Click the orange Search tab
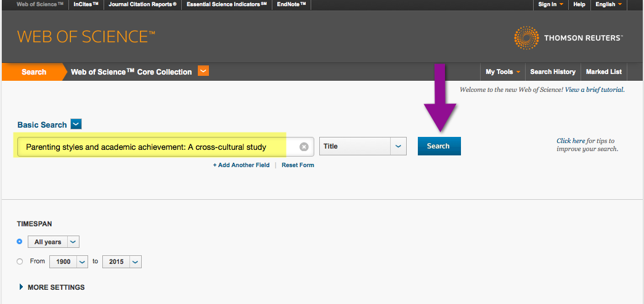The image size is (644, 304). pos(34,72)
